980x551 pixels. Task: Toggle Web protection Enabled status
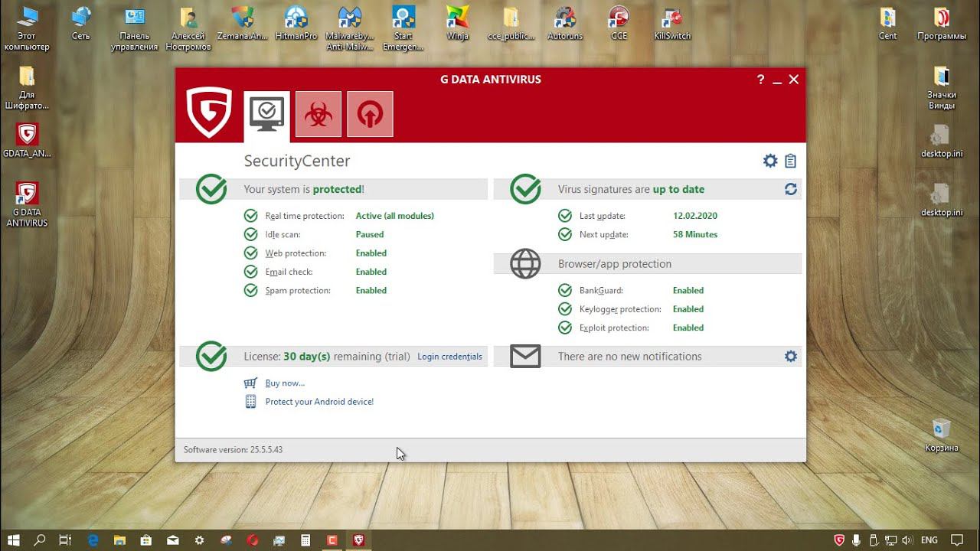click(371, 253)
